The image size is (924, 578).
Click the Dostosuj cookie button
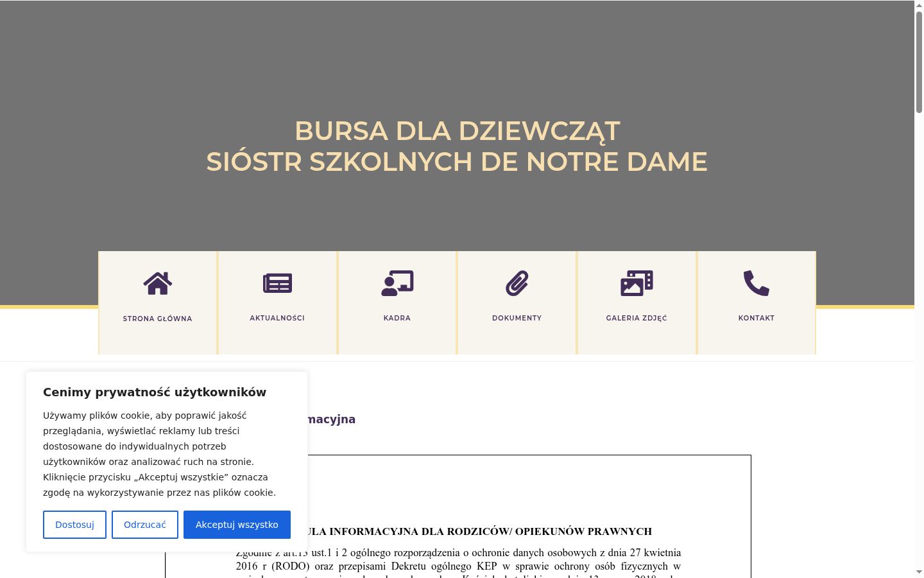pos(74,525)
